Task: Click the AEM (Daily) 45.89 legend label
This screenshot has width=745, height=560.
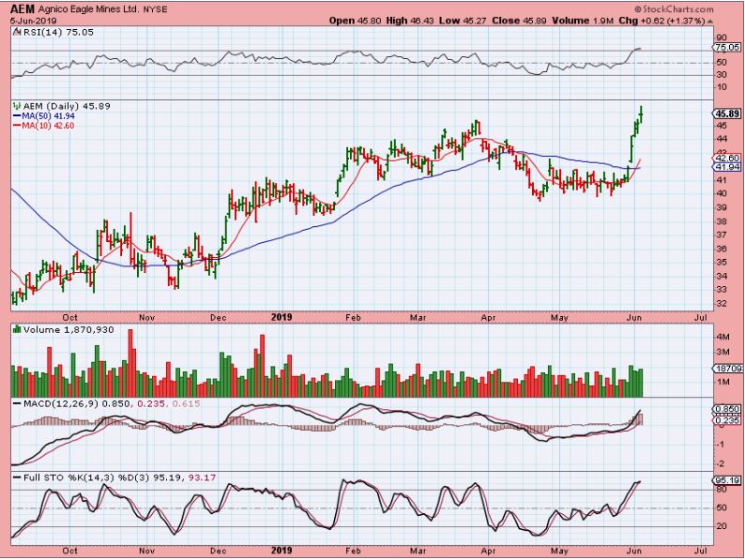Action: [67, 106]
